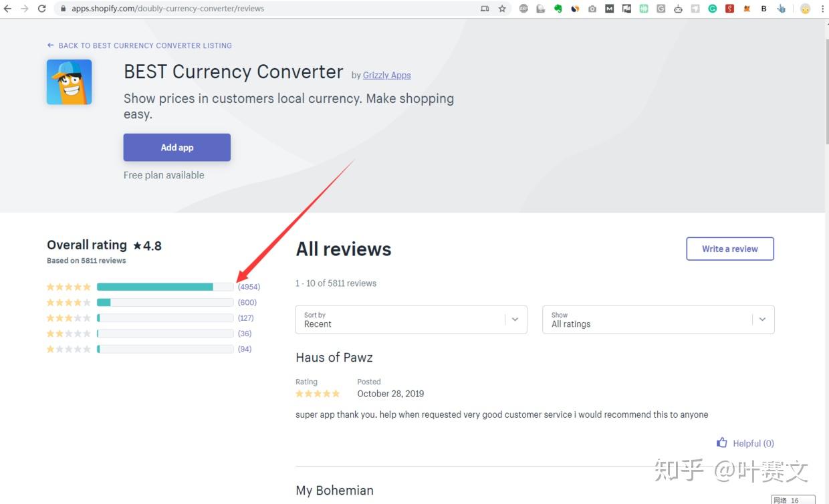The height and width of the screenshot is (504, 829).
Task: Open the Grizzly Apps developer link
Action: [387, 76]
